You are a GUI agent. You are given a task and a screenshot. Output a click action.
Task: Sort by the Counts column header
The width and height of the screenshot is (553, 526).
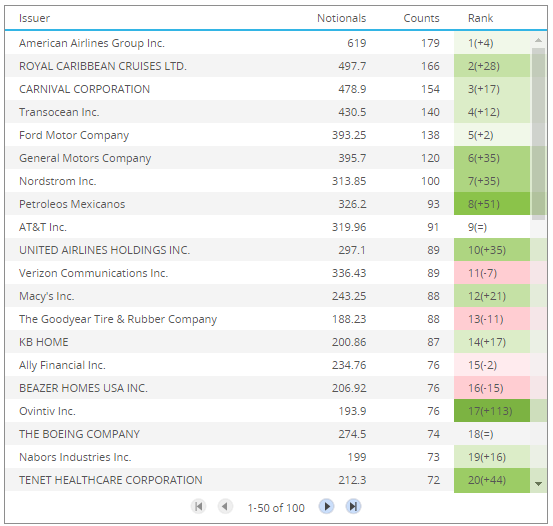click(x=421, y=18)
